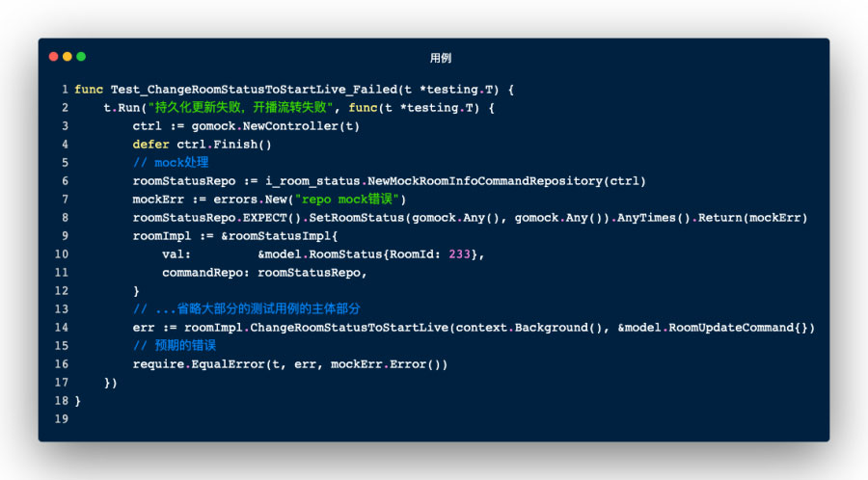The image size is (868, 480).
Task: Click ChangeRoomStatusToStartLive call on line 14
Action: pos(349,328)
